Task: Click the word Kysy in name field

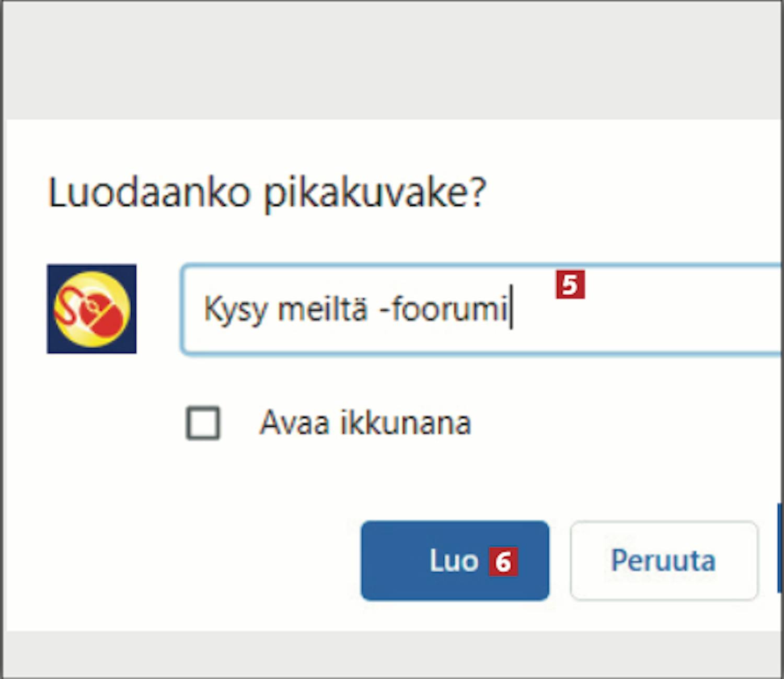Action: point(235,309)
